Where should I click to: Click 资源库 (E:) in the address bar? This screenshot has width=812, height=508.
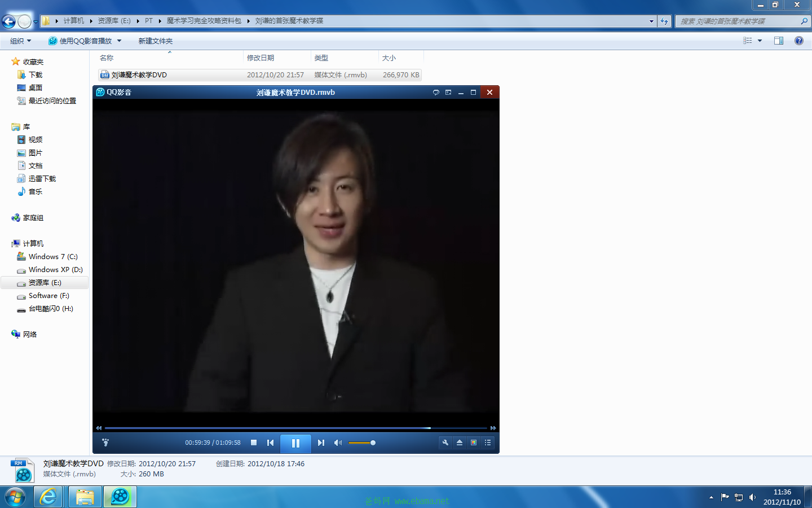(x=114, y=21)
